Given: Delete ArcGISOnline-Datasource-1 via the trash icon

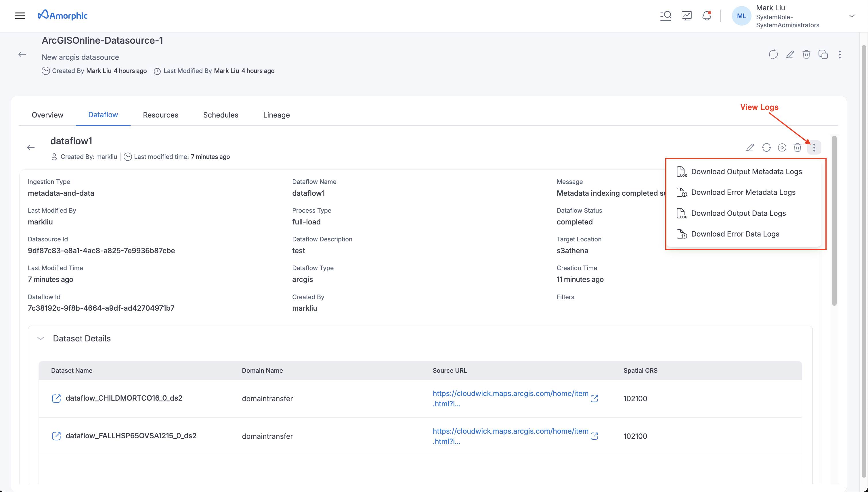Looking at the screenshot, I should point(806,54).
